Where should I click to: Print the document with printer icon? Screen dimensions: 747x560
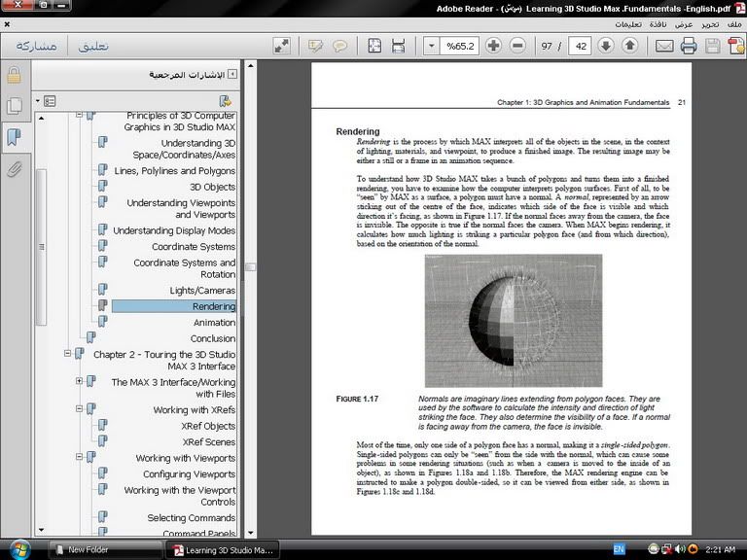689,47
